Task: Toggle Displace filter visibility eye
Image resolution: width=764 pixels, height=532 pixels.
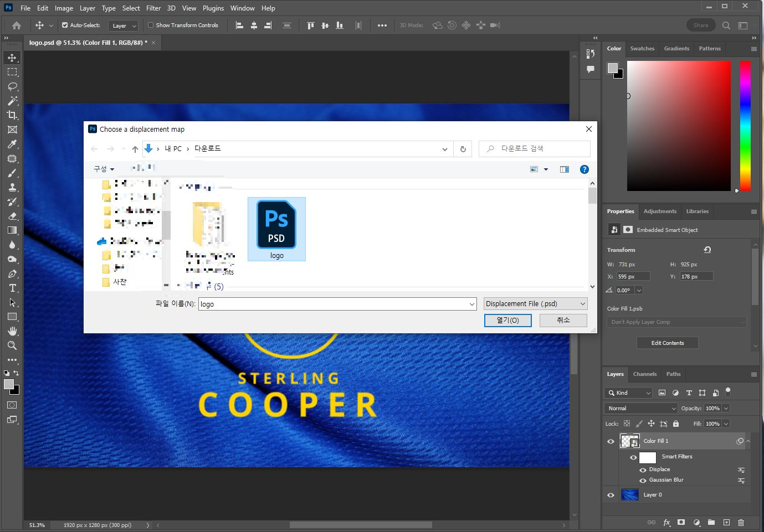Action: (643, 470)
